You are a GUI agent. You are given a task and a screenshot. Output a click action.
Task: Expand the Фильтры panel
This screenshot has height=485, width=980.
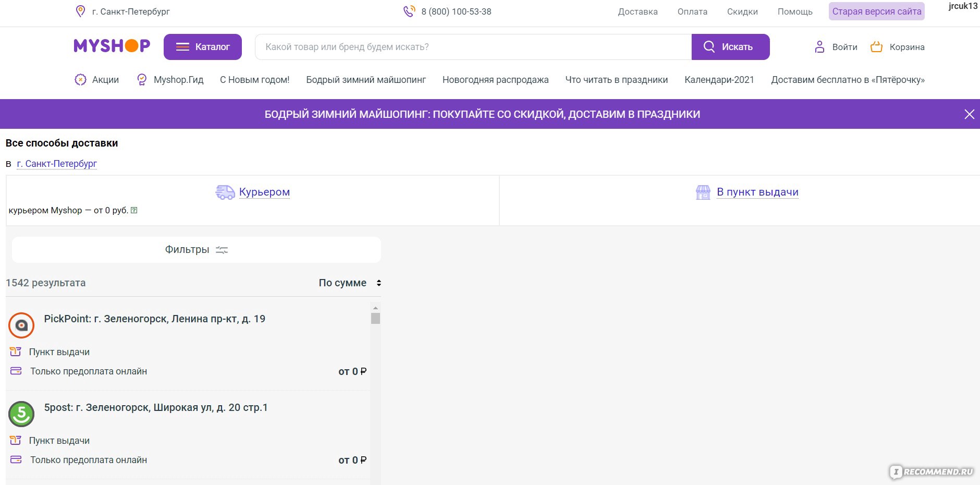coord(197,250)
